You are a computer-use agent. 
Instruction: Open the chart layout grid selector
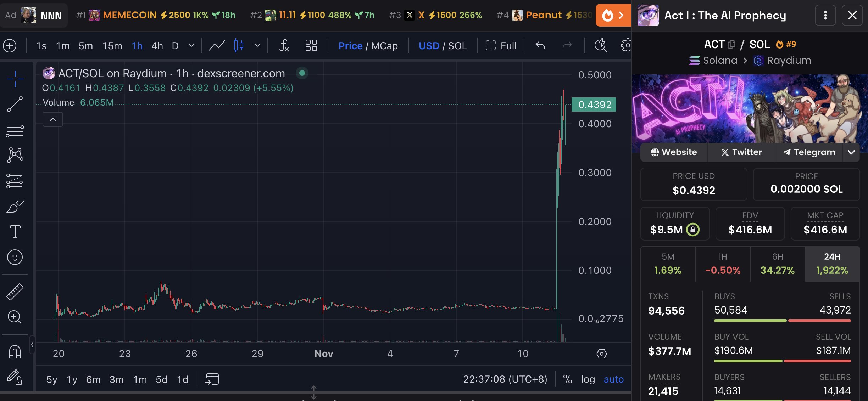[x=311, y=45]
